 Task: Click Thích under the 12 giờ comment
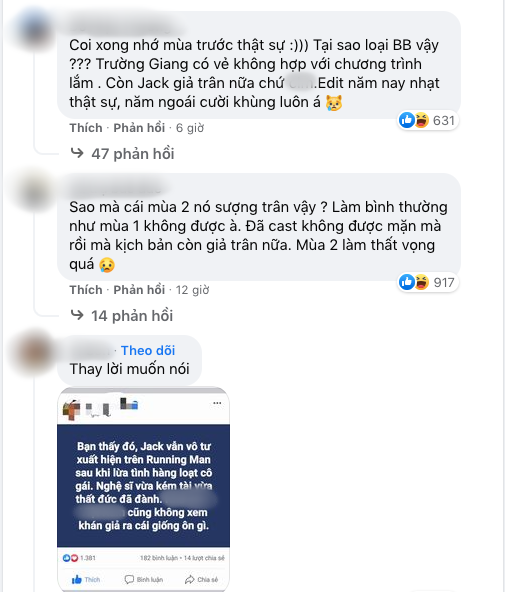86,290
